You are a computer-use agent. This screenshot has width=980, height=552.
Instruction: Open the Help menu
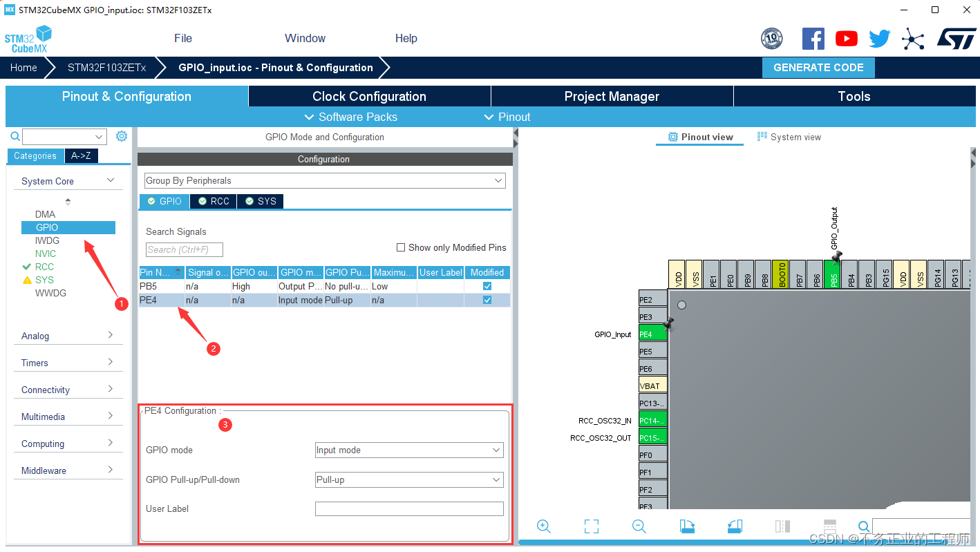click(406, 38)
